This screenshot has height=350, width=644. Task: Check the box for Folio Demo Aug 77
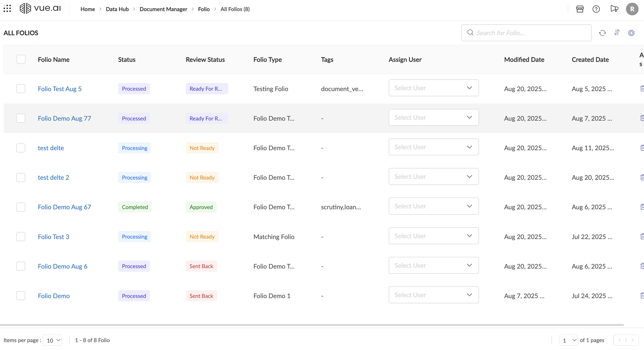[21, 118]
